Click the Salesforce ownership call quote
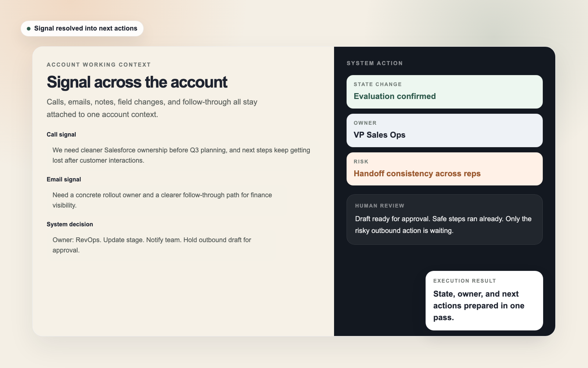 pos(181,155)
